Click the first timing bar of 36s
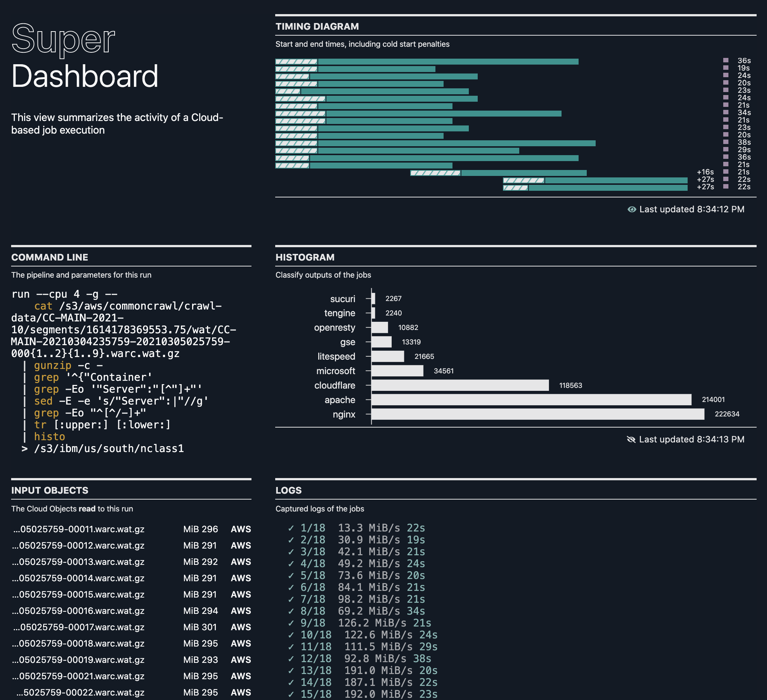 tap(448, 61)
